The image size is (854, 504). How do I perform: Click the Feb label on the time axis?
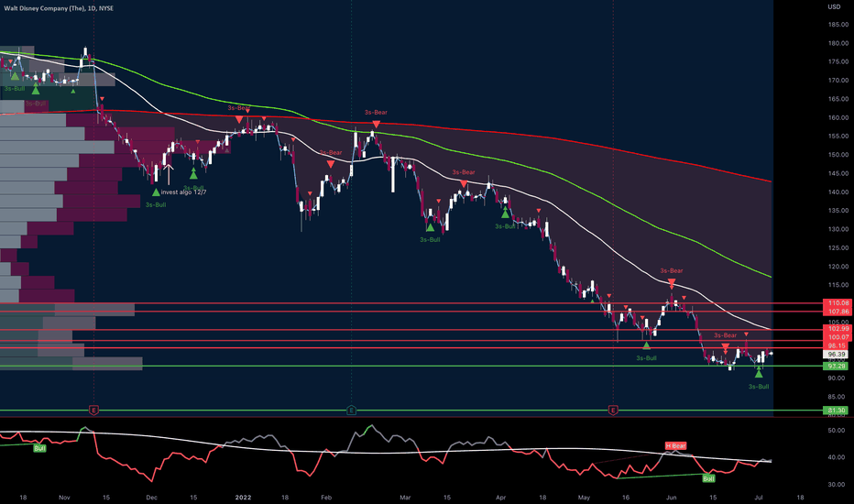point(326,498)
